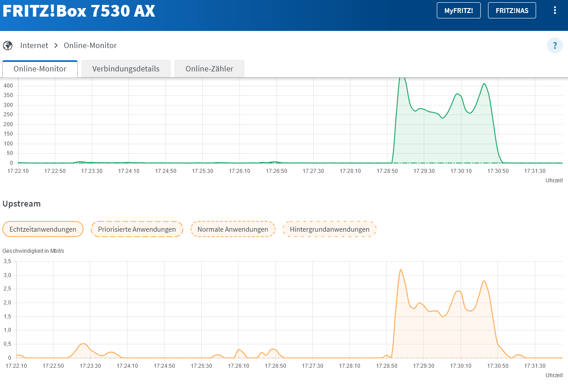
Task: Click the orange upstream peak near 17:30:30
Action: pyautogui.click(x=484, y=281)
